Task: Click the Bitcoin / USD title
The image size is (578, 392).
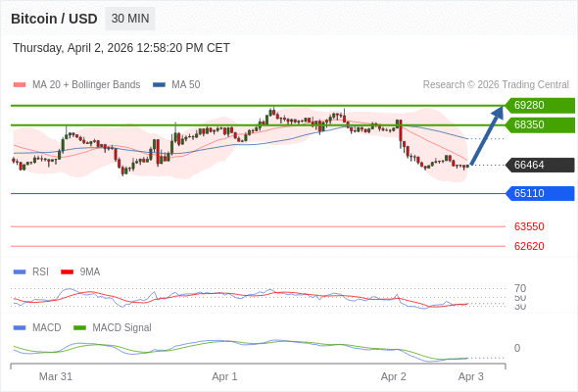Action: pos(54,19)
